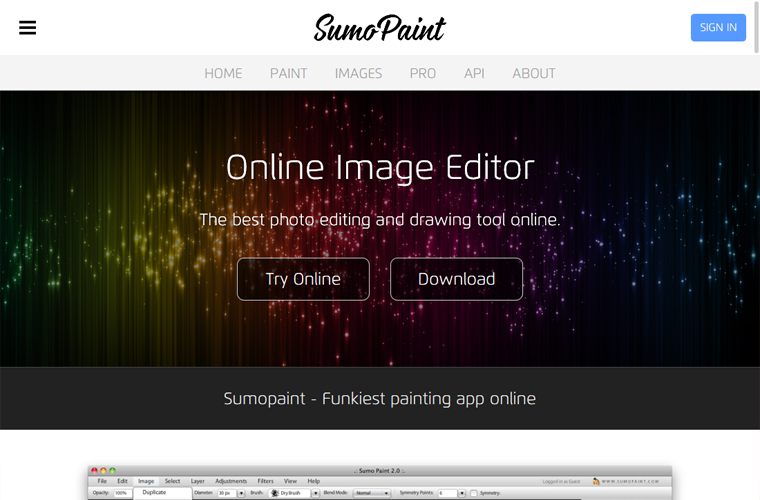
Task: Click the Try Online button
Action: (303, 279)
